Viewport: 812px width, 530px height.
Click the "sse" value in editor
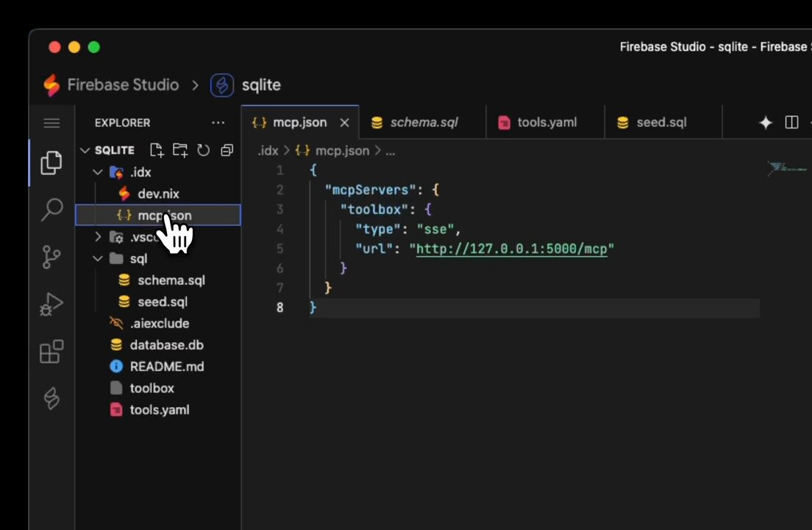click(x=435, y=229)
